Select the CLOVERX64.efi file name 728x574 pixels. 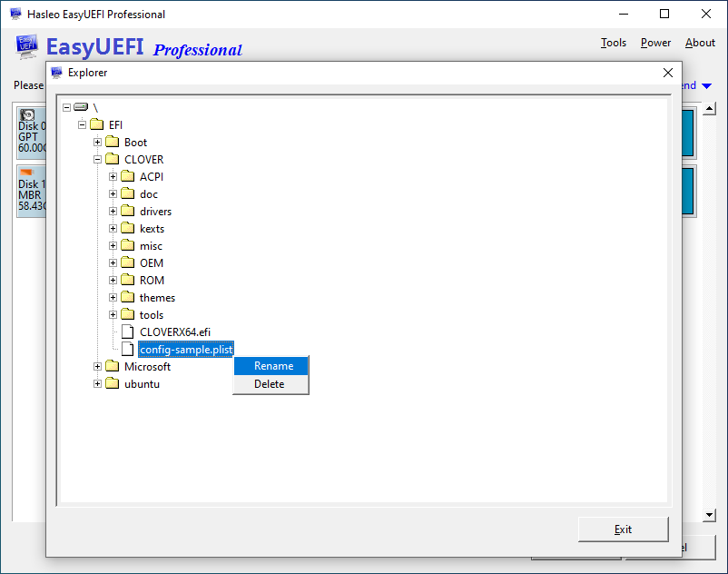[x=175, y=332]
